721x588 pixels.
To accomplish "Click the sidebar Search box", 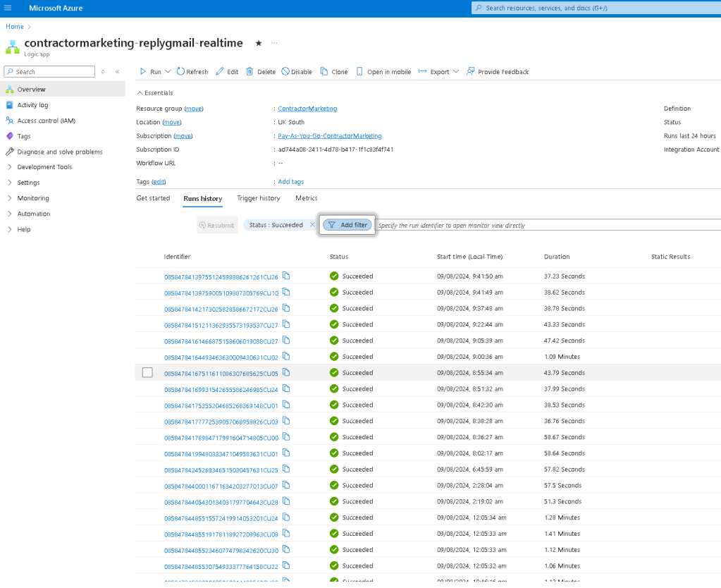I will click(x=49, y=72).
